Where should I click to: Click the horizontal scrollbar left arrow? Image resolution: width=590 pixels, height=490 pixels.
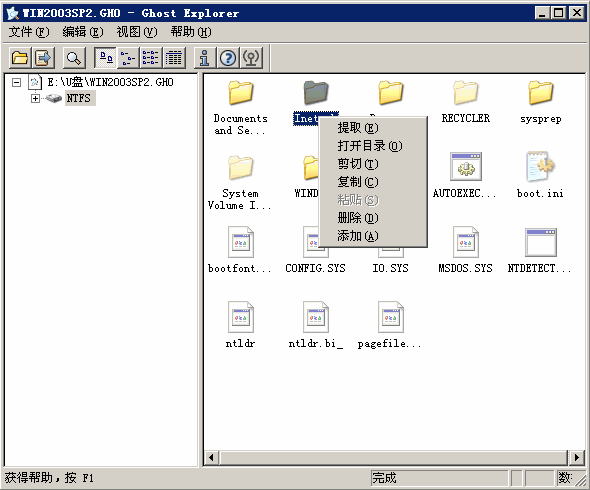pyautogui.click(x=211, y=458)
